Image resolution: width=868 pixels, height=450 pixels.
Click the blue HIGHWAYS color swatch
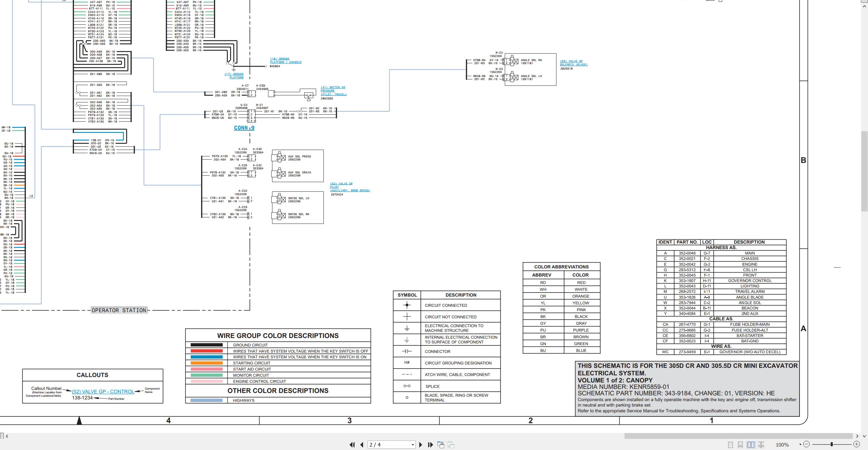pos(206,400)
